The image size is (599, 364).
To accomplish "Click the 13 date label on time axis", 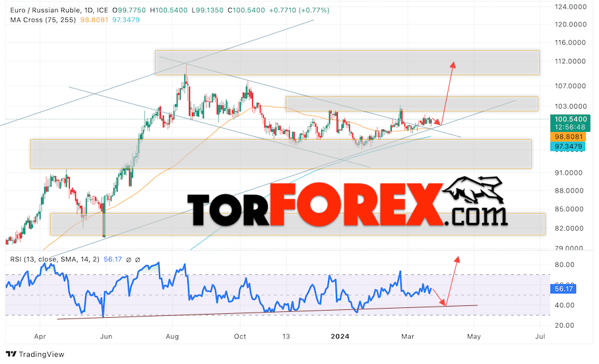I will coord(286,336).
